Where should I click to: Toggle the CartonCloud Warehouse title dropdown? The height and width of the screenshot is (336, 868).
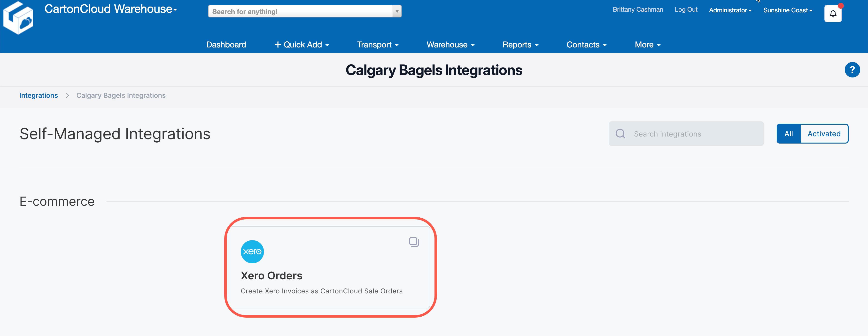[175, 10]
